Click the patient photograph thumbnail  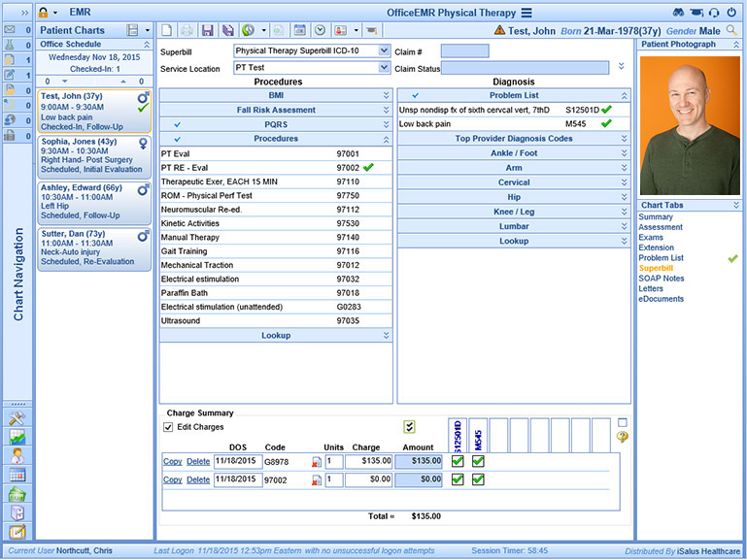(x=690, y=125)
